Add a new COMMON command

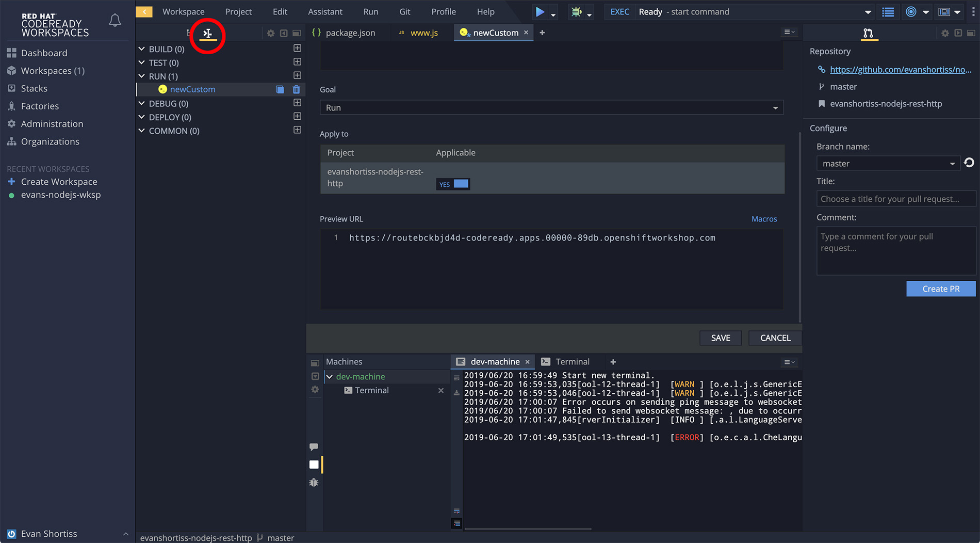(297, 130)
